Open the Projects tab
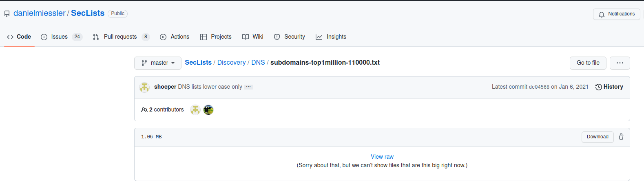This screenshot has height=188, width=644. coord(216,37)
